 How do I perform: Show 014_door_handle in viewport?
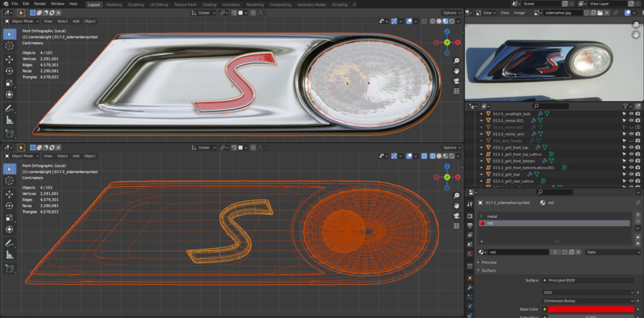tap(631, 140)
